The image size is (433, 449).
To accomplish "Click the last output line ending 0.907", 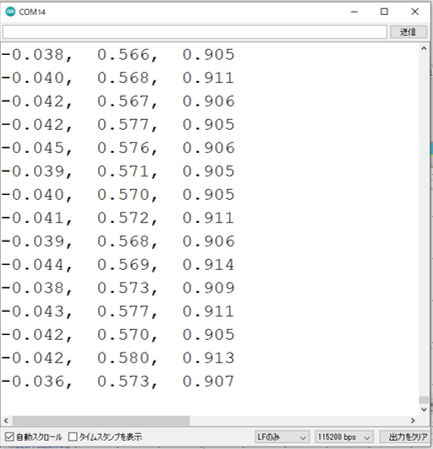I will [x=118, y=381].
